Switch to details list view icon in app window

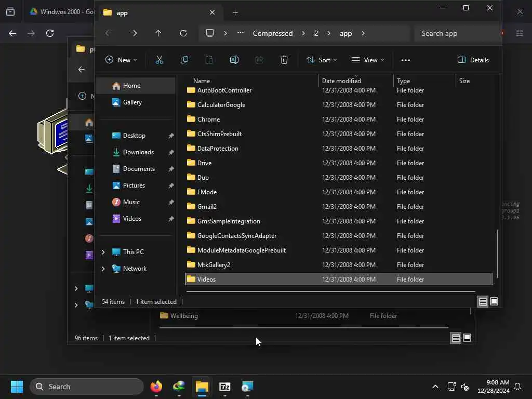coord(483,302)
